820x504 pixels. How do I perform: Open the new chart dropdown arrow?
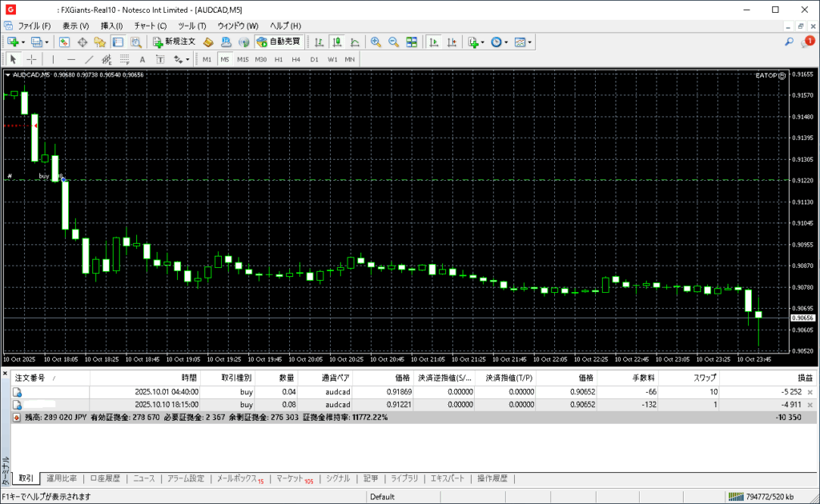[x=23, y=42]
